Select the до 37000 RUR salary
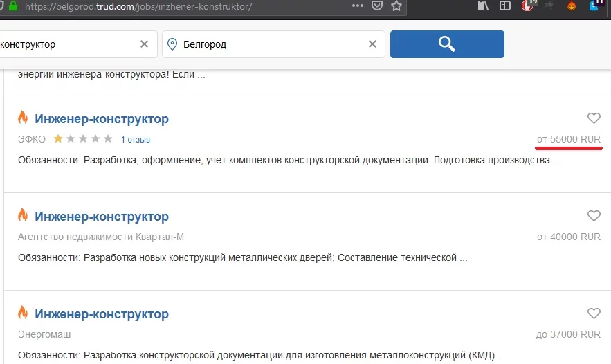The image size is (611, 364). click(568, 334)
